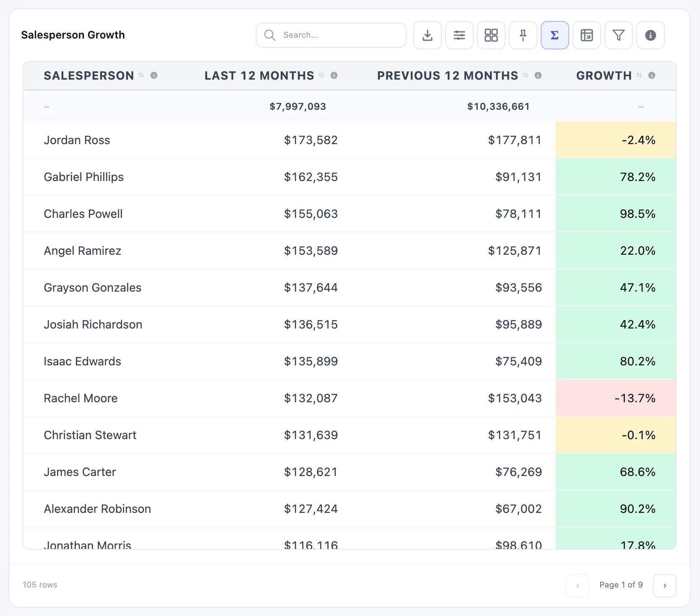700x616 pixels.
Task: Click the pin columns icon
Action: point(523,35)
